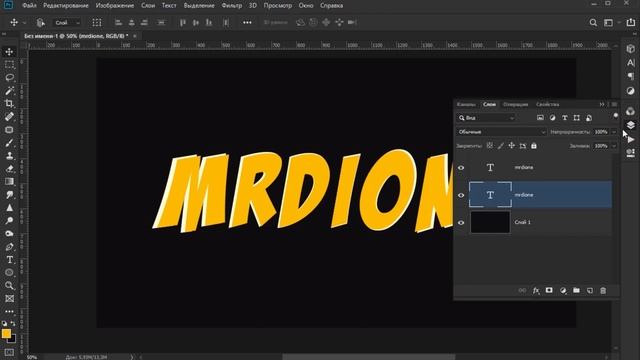Select the document tab Без имени-1
The height and width of the screenshot is (360, 640).
[x=76, y=36]
